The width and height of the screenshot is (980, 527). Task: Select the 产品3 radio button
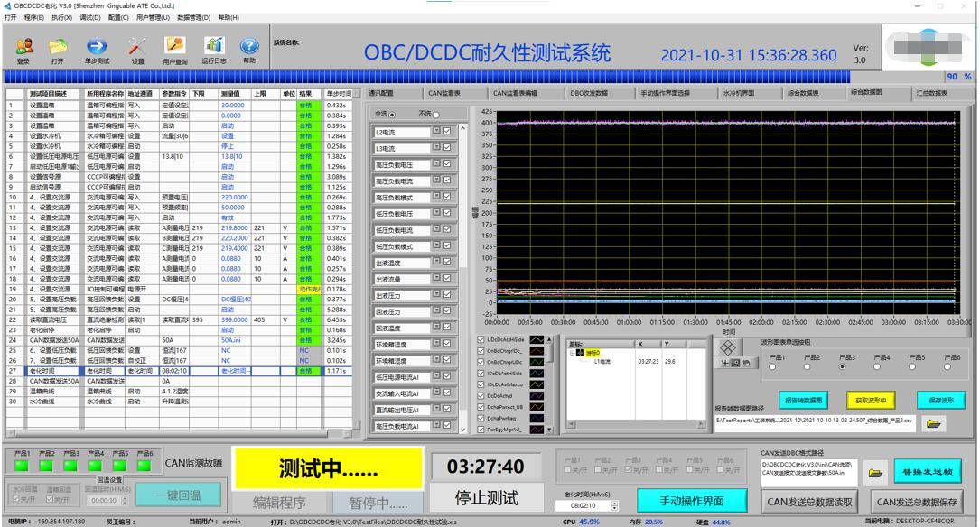click(x=843, y=366)
